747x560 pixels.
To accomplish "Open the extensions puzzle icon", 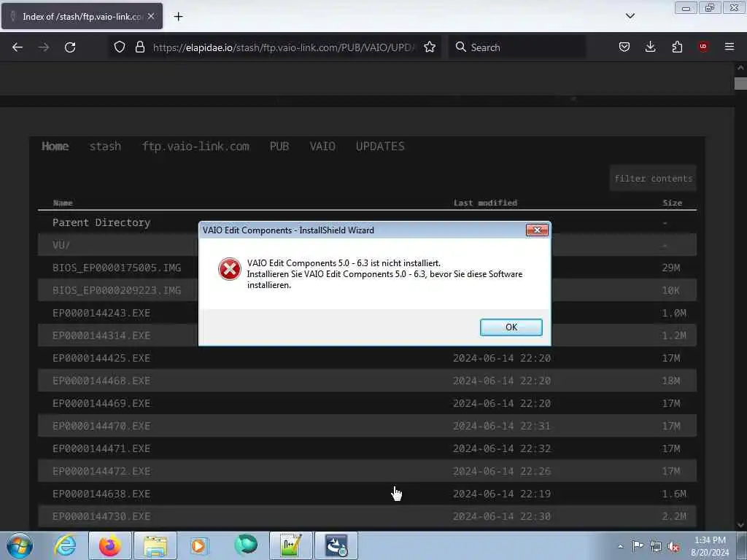I will [677, 47].
